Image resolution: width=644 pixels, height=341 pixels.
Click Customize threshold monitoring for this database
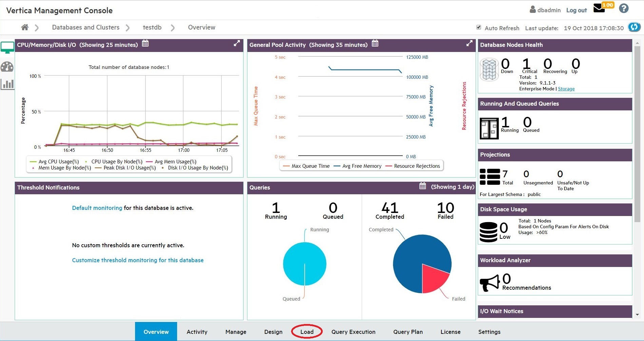point(138,260)
